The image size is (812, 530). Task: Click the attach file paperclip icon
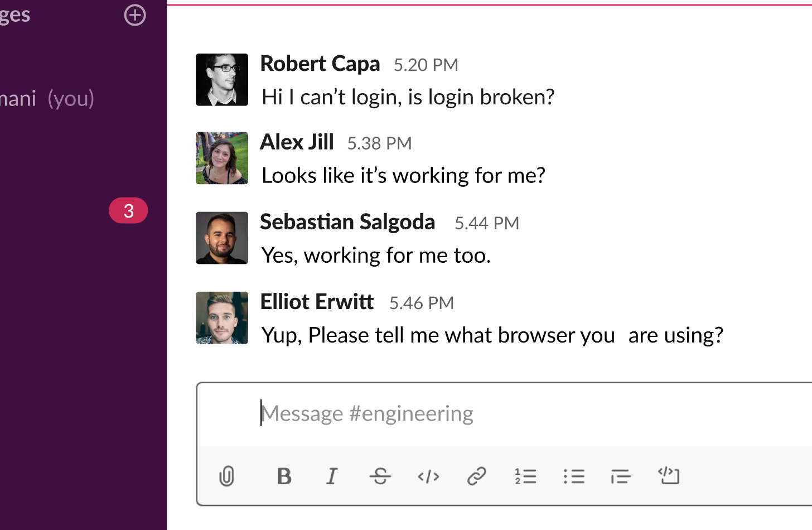[x=226, y=476]
